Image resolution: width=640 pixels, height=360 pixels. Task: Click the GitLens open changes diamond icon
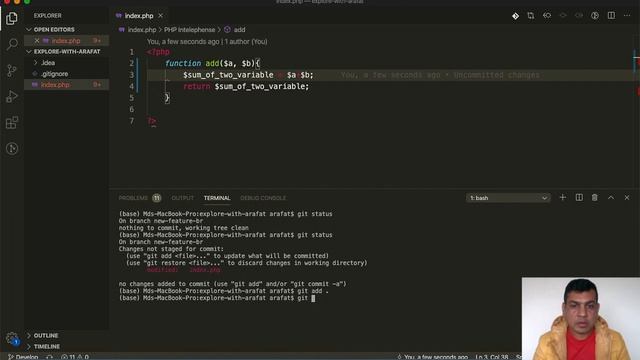coord(515,16)
